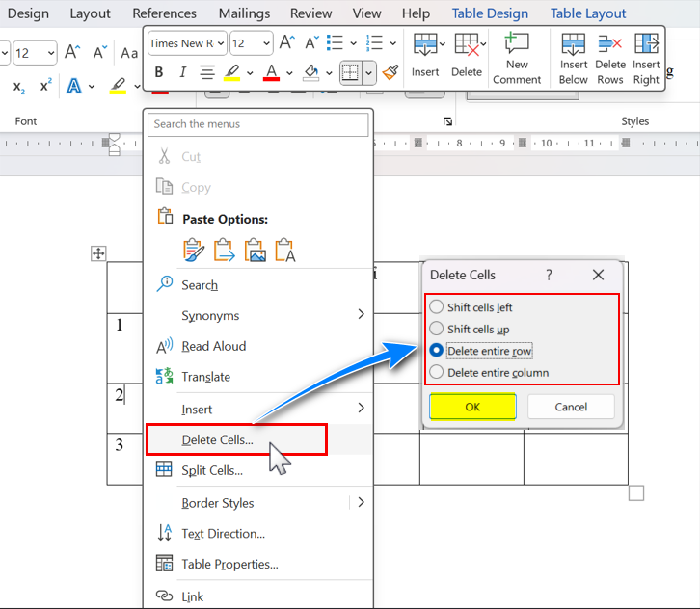Choose the Shift cells up radio button

pos(437,330)
